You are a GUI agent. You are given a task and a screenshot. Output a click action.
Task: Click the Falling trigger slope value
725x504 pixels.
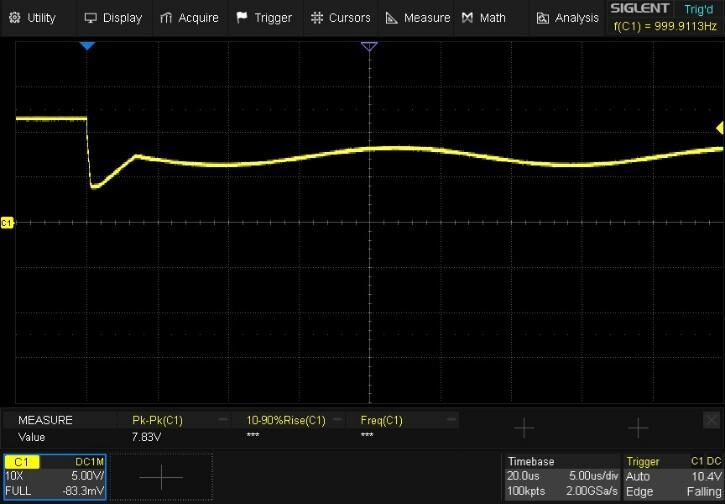(704, 492)
